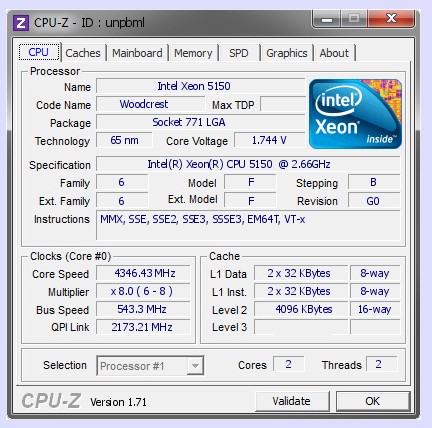Click the OK button
This screenshot has width=432, height=428.
pyautogui.click(x=373, y=401)
